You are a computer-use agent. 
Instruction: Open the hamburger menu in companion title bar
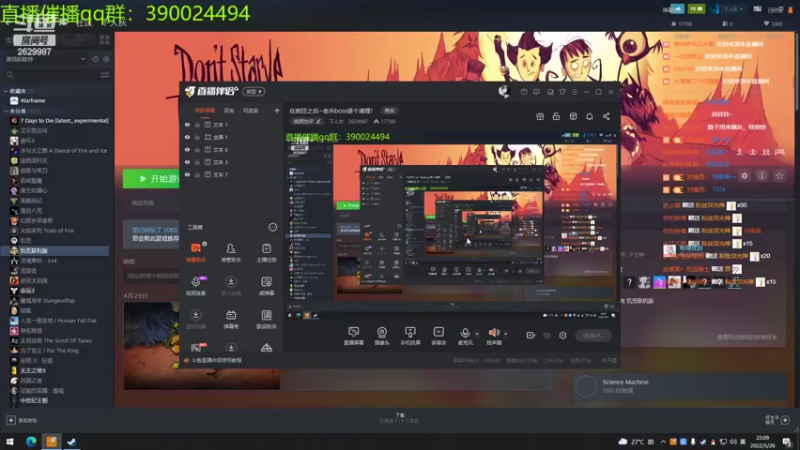point(574,92)
